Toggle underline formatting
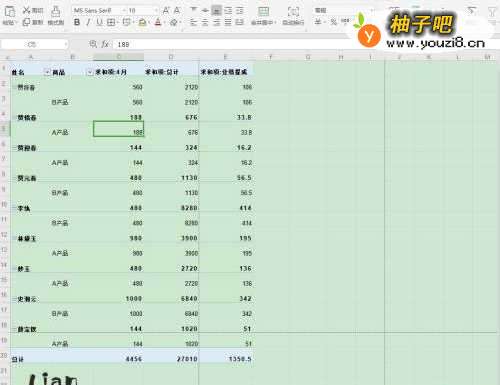This screenshot has height=385, width=500. [99, 22]
